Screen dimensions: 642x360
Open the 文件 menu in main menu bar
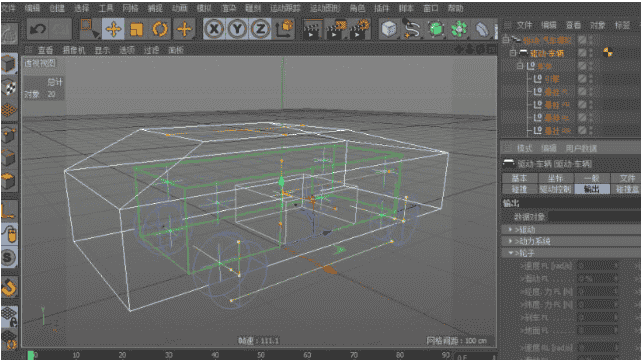click(8, 8)
